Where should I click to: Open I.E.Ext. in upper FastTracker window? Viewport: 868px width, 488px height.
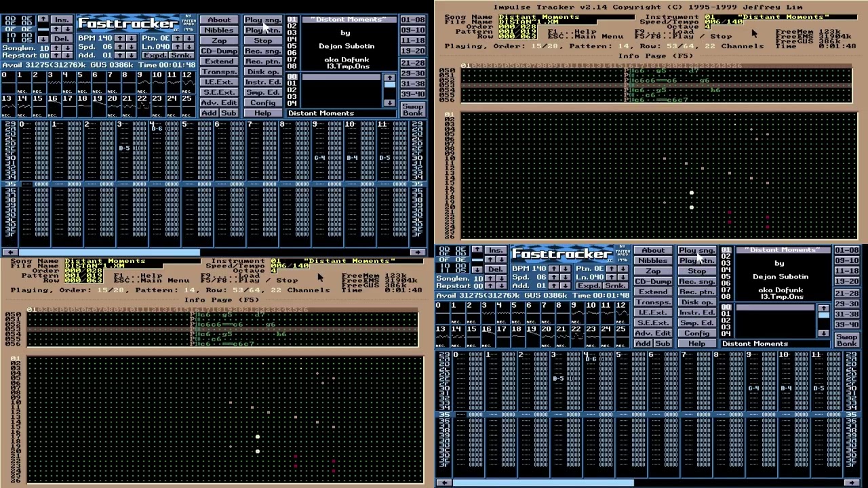point(219,82)
